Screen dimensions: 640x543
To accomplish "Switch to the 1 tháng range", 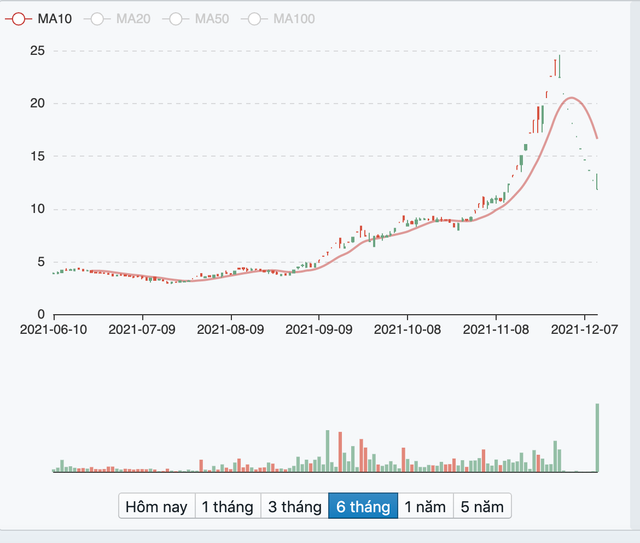I will click(227, 506).
